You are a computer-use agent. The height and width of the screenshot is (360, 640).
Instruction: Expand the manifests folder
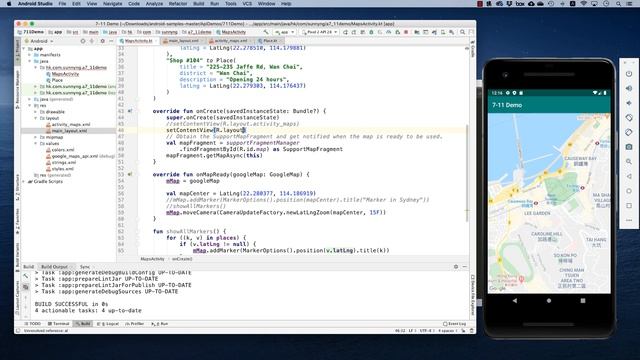tap(30, 55)
